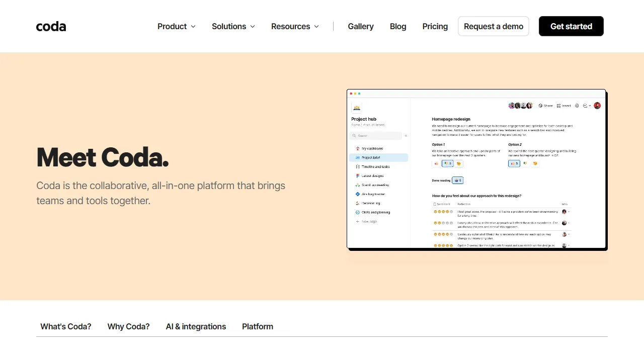
Task: Open the Resources dropdown
Action: point(295,26)
